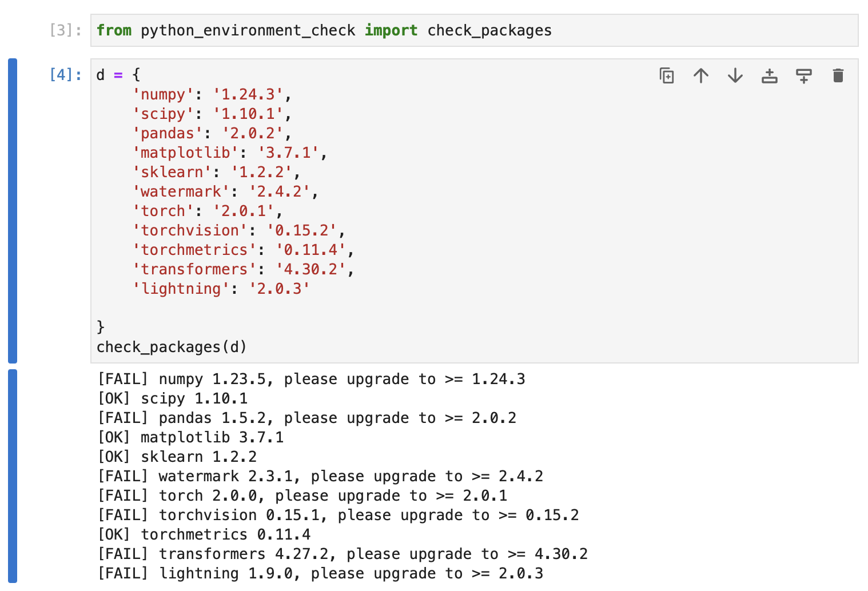Image resolution: width=868 pixels, height=591 pixels.
Task: Insert a new cell below
Action: click(x=804, y=75)
